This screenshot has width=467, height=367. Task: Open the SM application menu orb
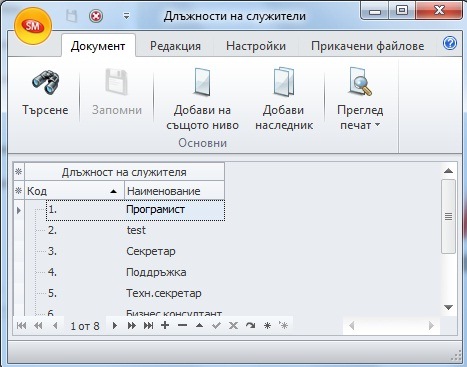33,26
